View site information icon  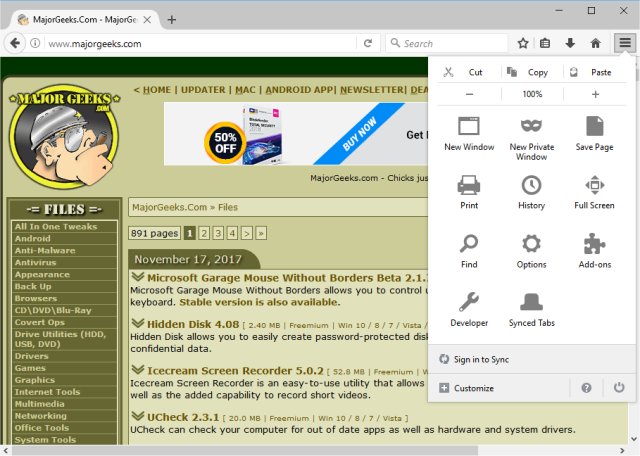pos(35,43)
